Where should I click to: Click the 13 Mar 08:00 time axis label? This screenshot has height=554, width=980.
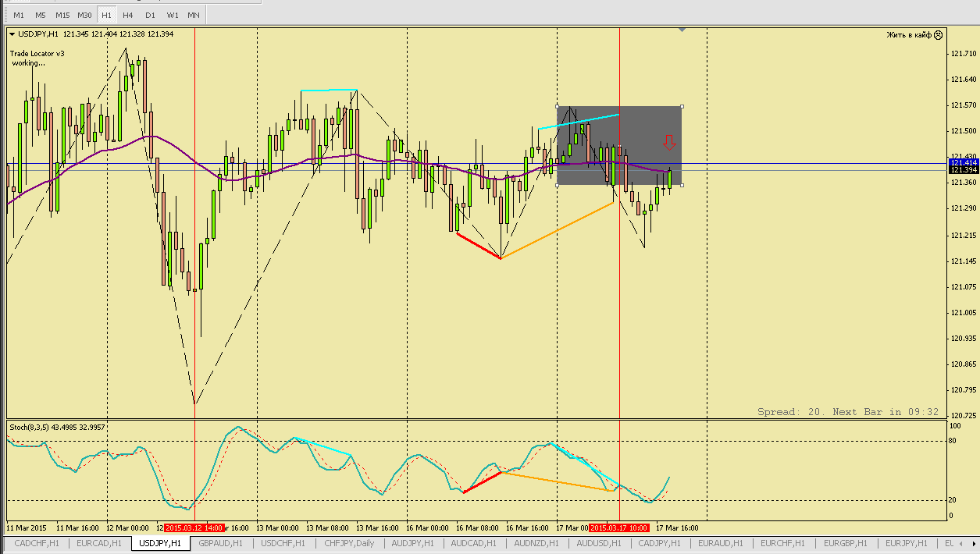pyautogui.click(x=328, y=527)
